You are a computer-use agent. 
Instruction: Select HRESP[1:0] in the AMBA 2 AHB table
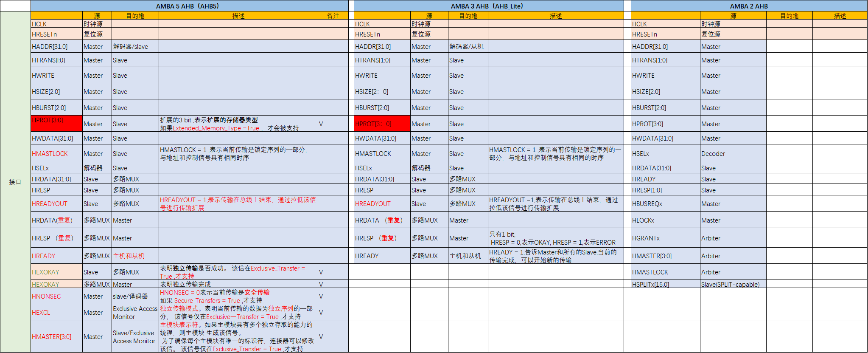[x=666, y=190]
